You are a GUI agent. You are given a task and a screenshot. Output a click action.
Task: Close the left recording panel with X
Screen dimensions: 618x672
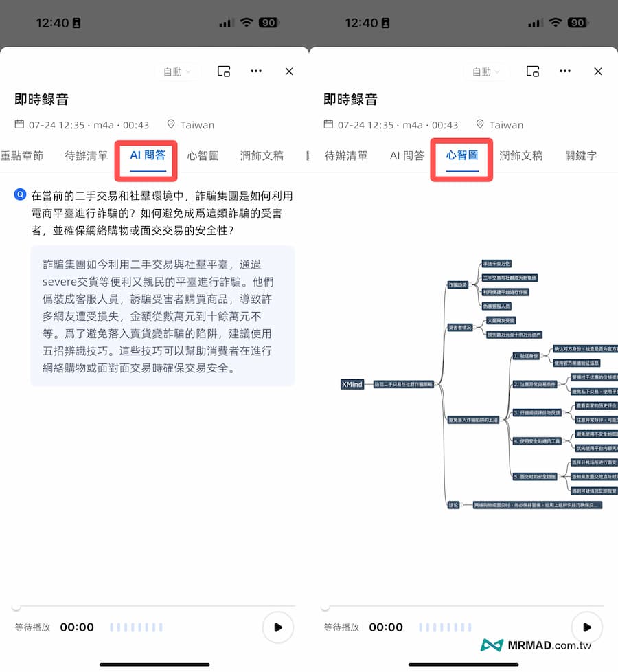point(289,71)
